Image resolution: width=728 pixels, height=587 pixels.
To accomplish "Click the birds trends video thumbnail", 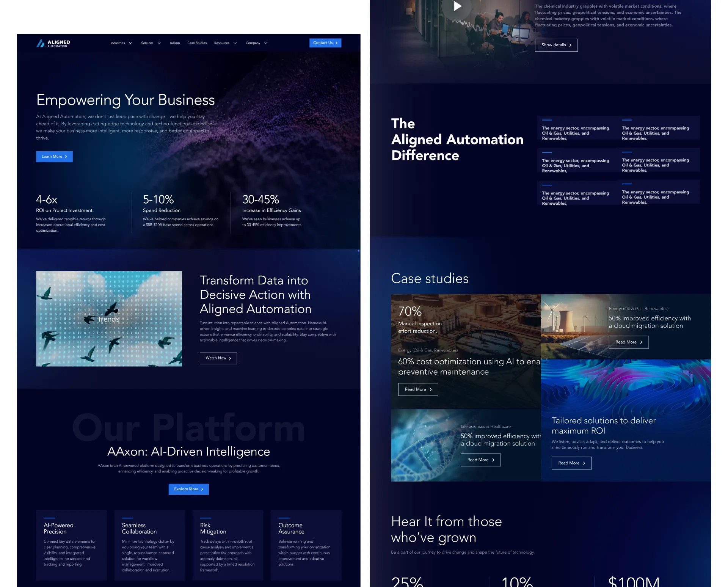I will tap(109, 319).
